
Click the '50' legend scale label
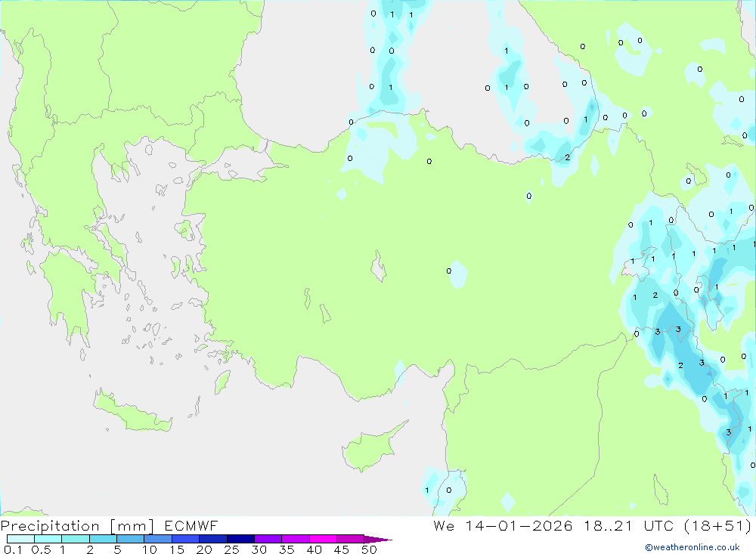point(369,549)
